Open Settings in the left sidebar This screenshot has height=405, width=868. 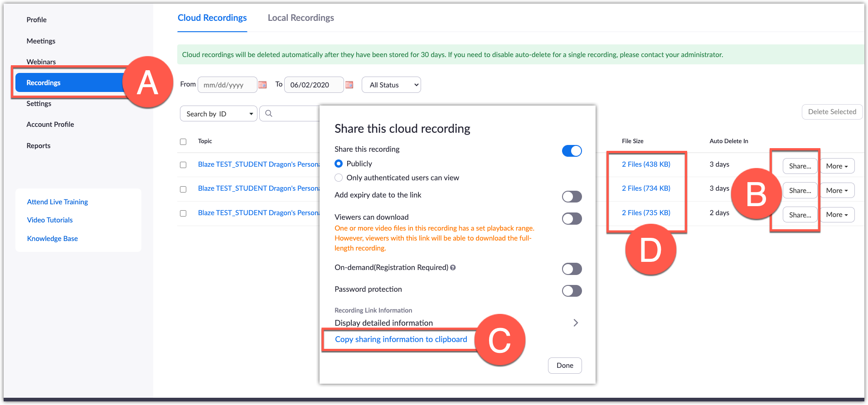(x=39, y=103)
